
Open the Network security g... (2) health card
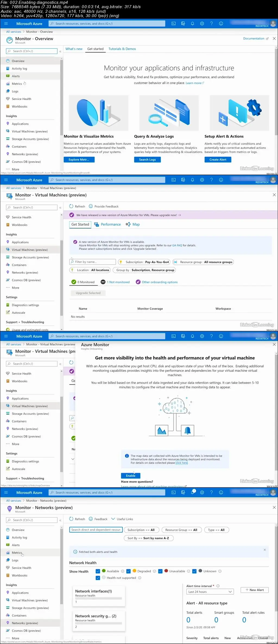tap(99, 621)
